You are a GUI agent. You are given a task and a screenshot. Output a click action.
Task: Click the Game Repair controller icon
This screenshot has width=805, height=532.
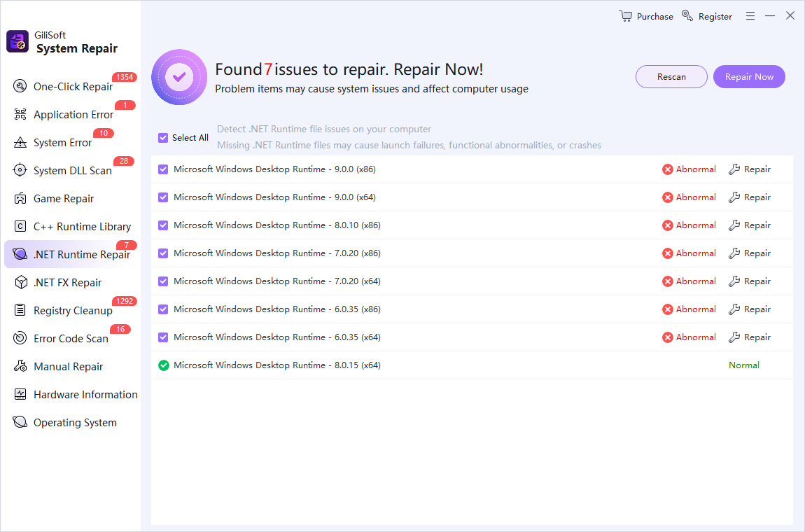pos(20,198)
